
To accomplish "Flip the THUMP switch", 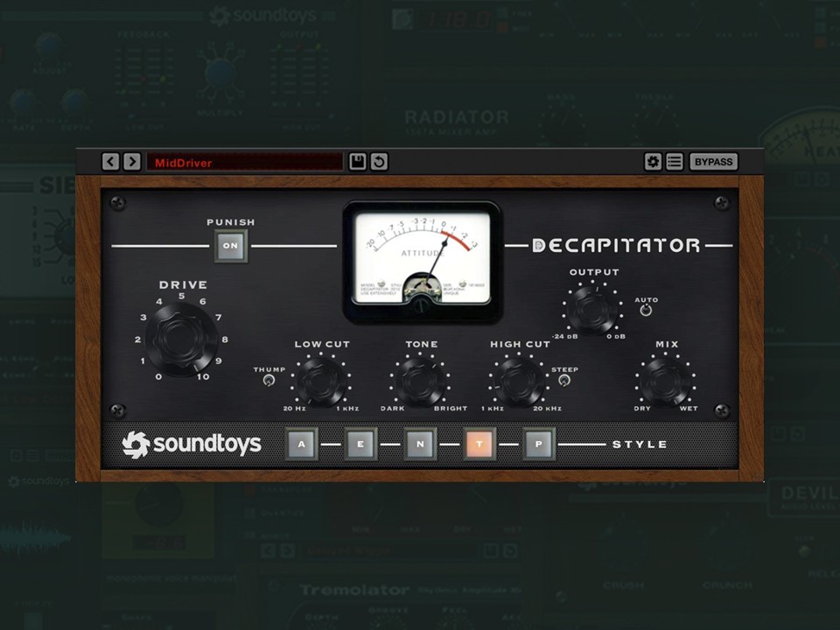I will [269, 381].
